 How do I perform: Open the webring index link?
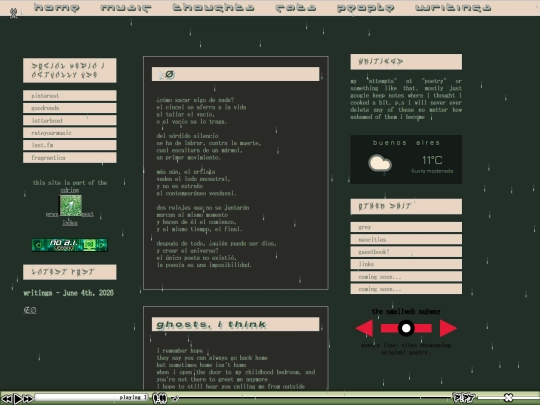tap(70, 223)
